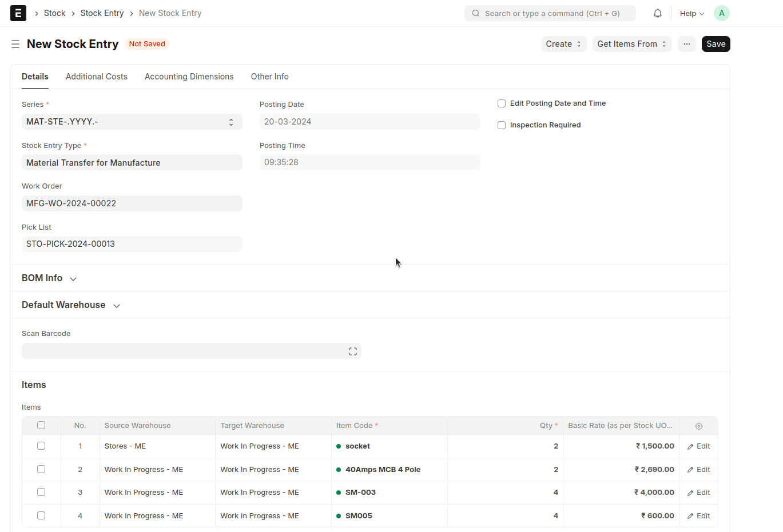The width and height of the screenshot is (783, 532).
Task: Open the notifications bell
Action: [x=658, y=13]
